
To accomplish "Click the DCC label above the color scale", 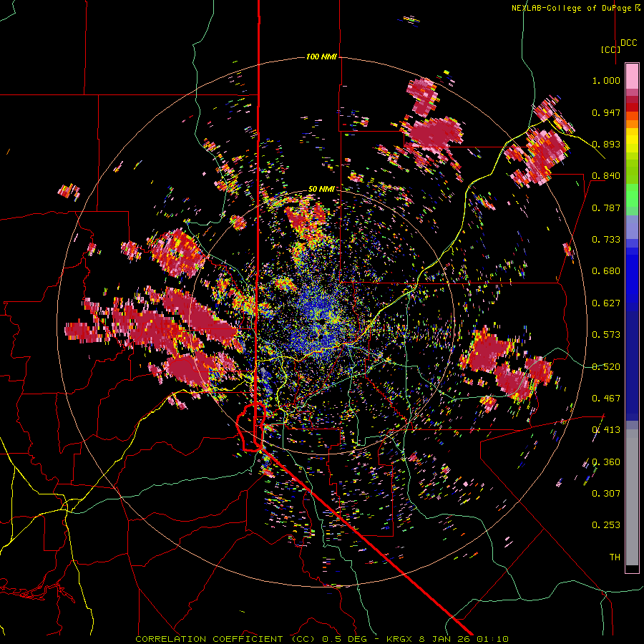I will point(628,43).
